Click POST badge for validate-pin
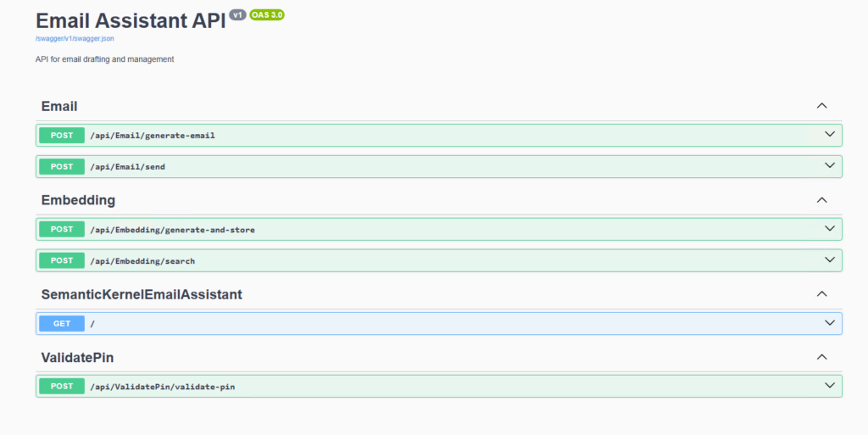Viewport: 868px width, 435px height. [62, 387]
